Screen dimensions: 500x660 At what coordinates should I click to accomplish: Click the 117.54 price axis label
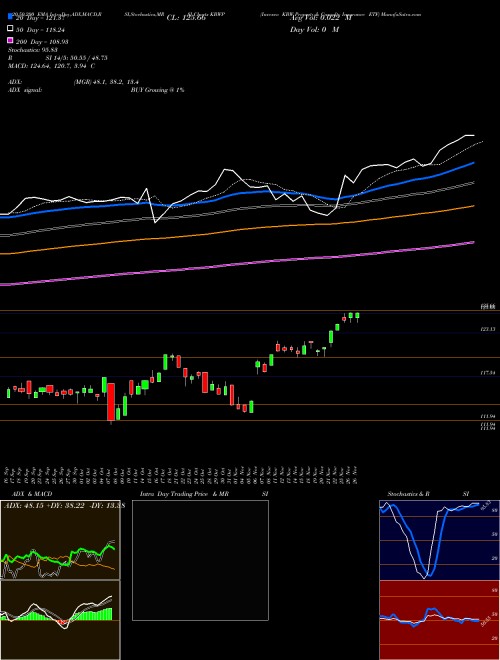pos(488,373)
